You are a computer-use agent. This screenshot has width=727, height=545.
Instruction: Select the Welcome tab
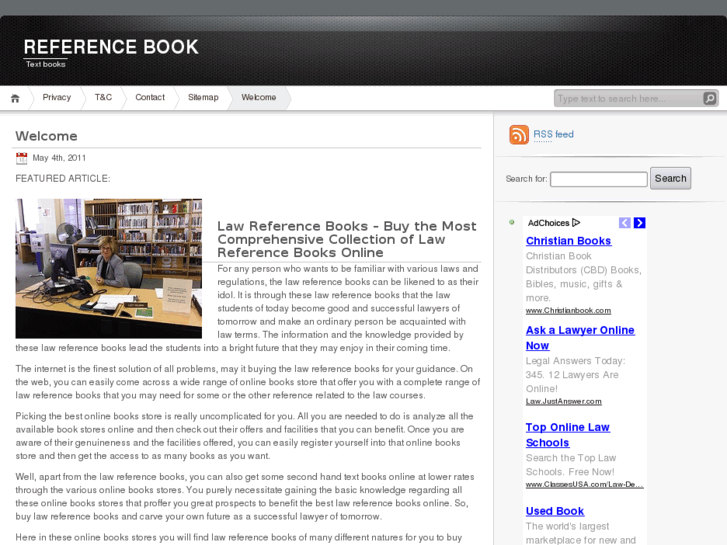(x=259, y=97)
